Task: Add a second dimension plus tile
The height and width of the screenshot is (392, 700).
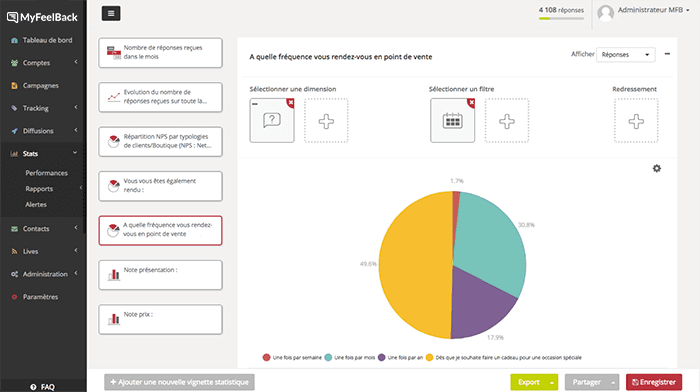Action: pos(326,121)
